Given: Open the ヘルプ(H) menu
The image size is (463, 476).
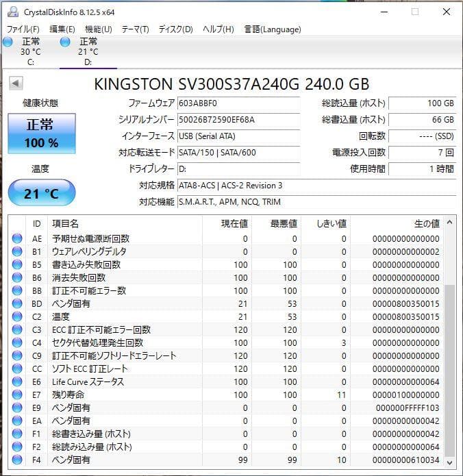Looking at the screenshot, I should [x=218, y=29].
